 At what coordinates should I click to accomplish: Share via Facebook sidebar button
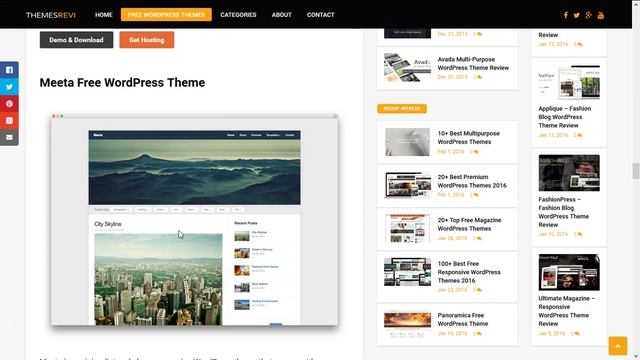9,70
